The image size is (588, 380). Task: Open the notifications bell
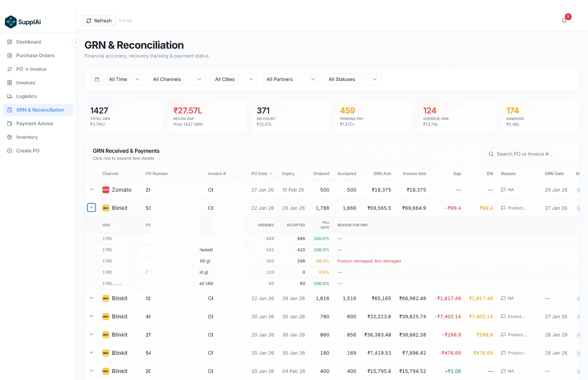564,21
